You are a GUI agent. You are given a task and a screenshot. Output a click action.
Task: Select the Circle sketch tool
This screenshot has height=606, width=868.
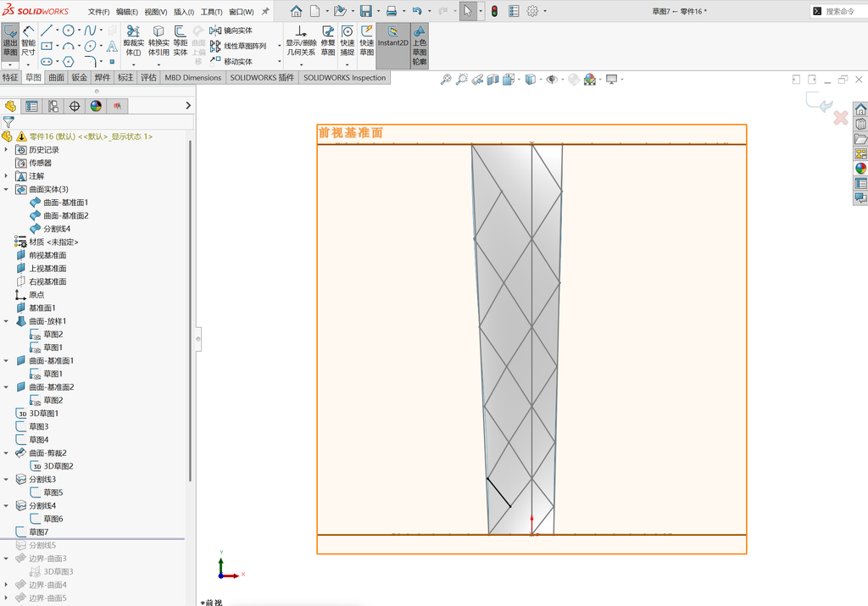tap(69, 31)
